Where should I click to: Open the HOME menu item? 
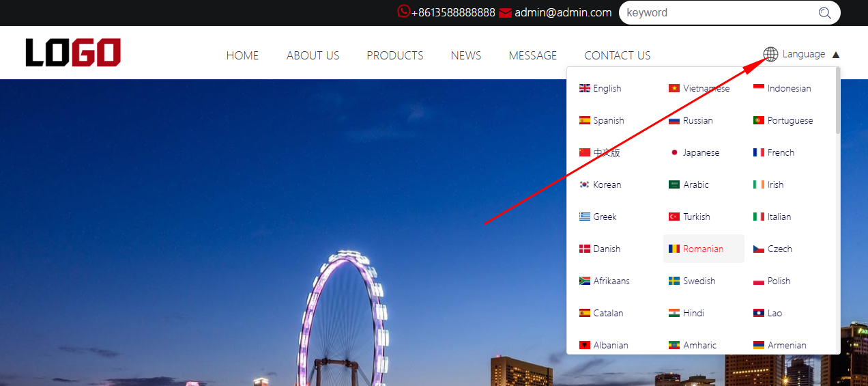click(x=242, y=55)
